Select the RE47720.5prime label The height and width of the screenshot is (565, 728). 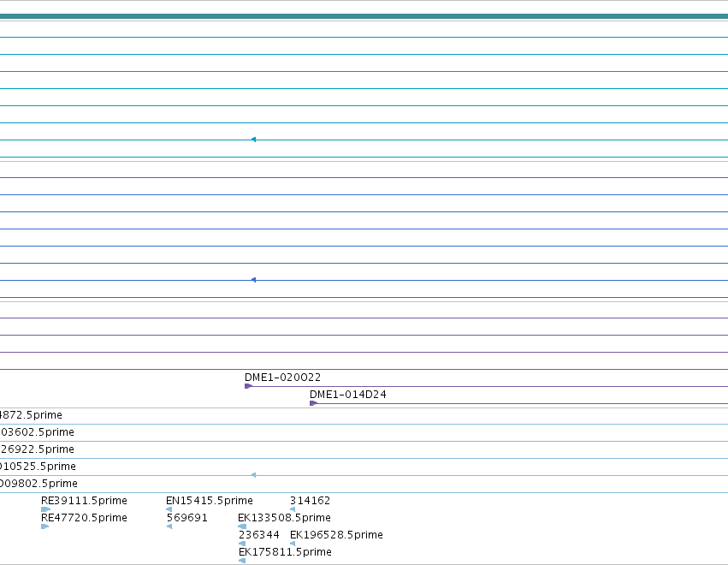point(84,518)
